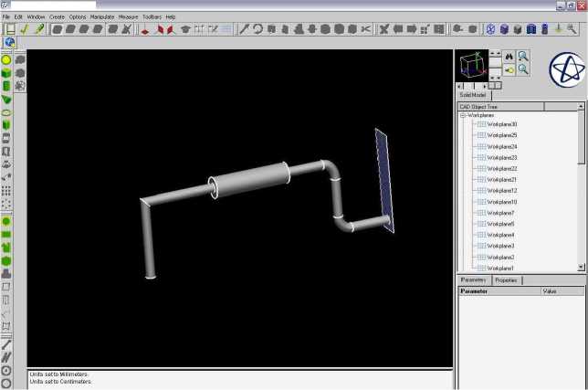Select Workplane21 in the tree
588x390 pixels.
click(502, 180)
